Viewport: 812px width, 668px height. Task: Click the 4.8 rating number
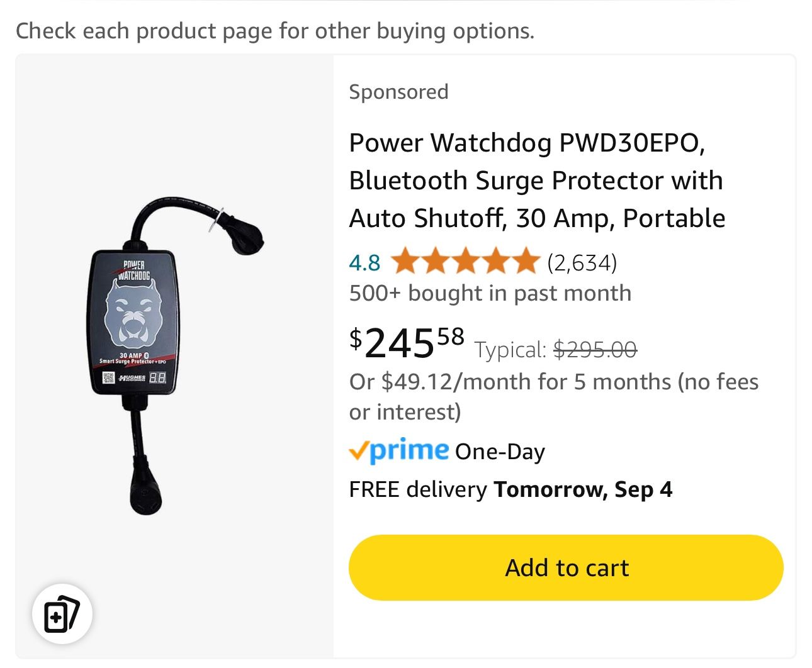[364, 262]
